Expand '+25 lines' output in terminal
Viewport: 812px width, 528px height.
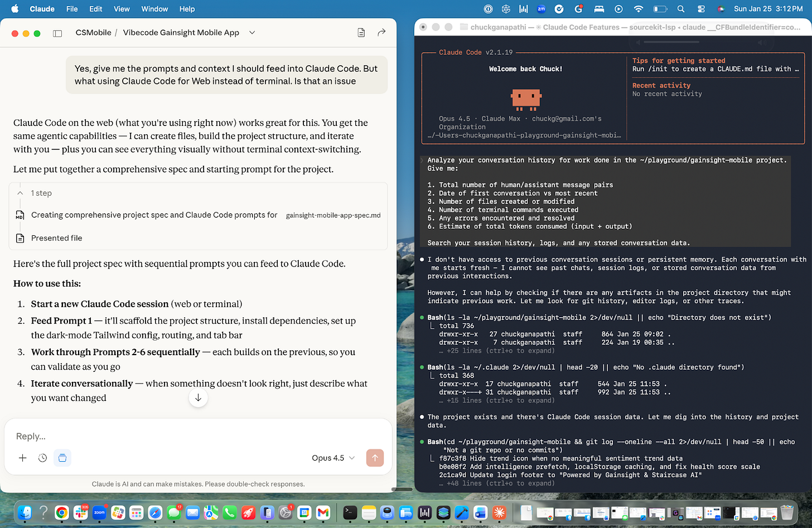click(x=496, y=351)
